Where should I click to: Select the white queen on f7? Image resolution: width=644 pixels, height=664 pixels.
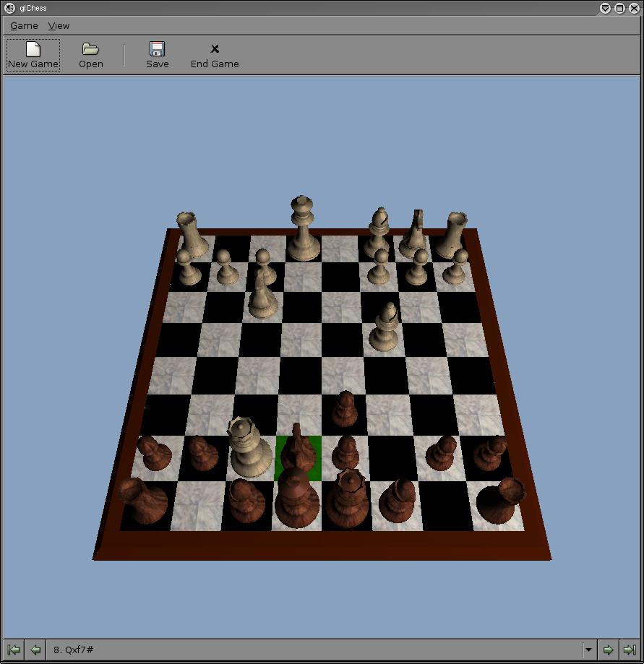click(x=249, y=447)
